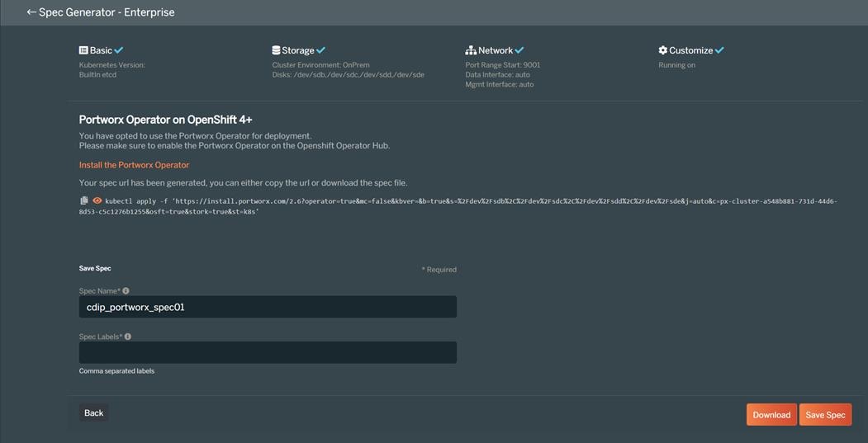Toggle the eye icon beside kubectl command
This screenshot has height=443, width=868.
(97, 200)
